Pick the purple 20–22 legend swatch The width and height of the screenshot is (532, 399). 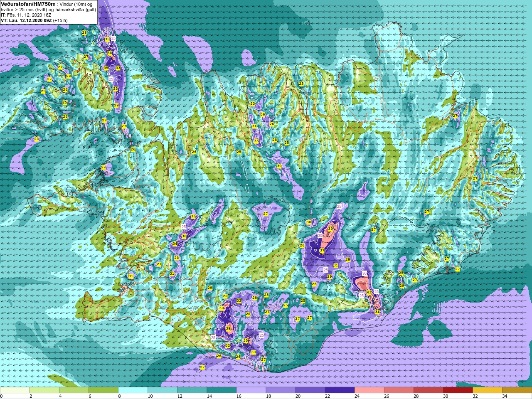point(310,390)
